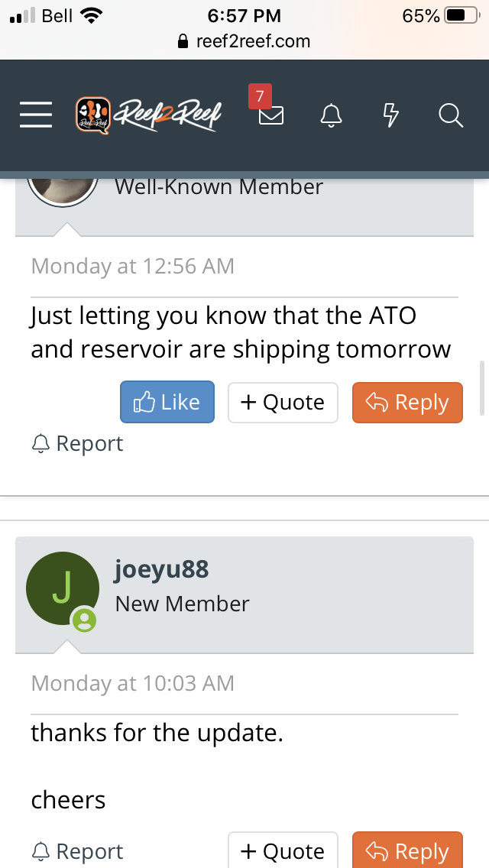The image size is (489, 868).
Task: Report joeyu88's thanks post
Action: [77, 851]
